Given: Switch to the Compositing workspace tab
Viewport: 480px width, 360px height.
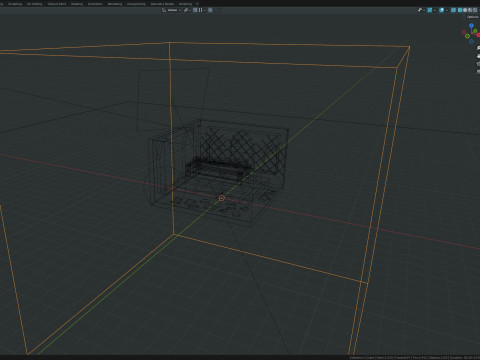Looking at the screenshot, I should coord(136,4).
